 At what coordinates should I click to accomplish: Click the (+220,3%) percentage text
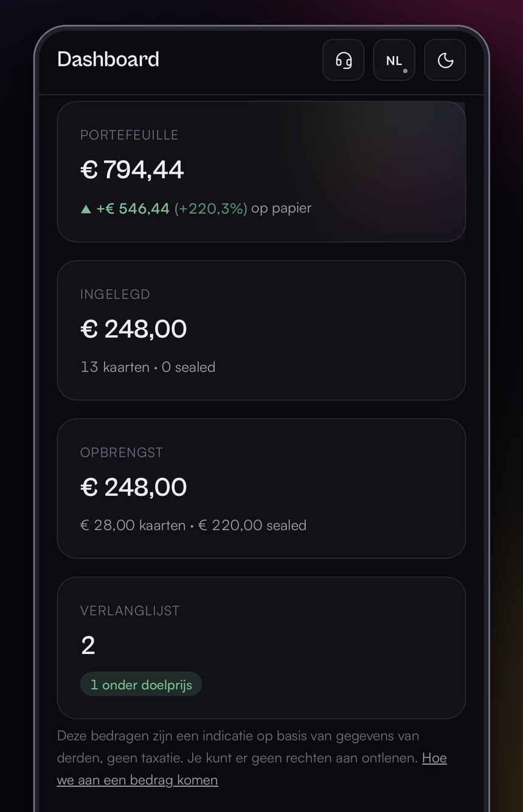[x=211, y=208]
